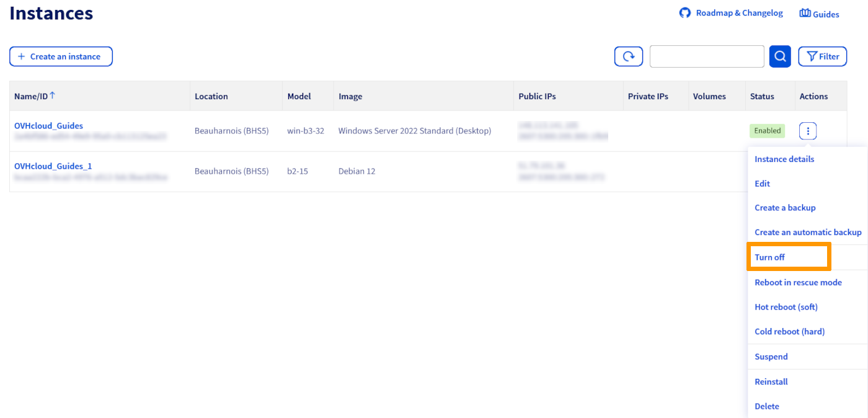Choose Instance details in the menu
This screenshot has width=868, height=418.
(784, 159)
